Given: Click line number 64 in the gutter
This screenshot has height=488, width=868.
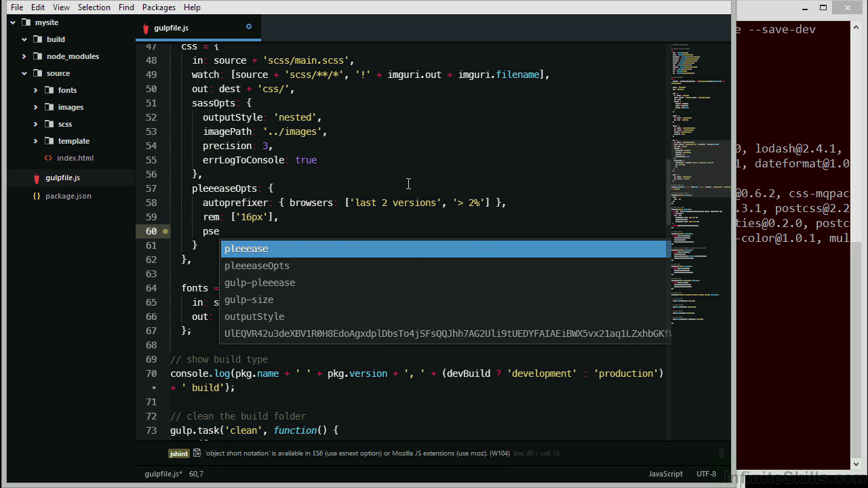Looking at the screenshot, I should [151, 288].
